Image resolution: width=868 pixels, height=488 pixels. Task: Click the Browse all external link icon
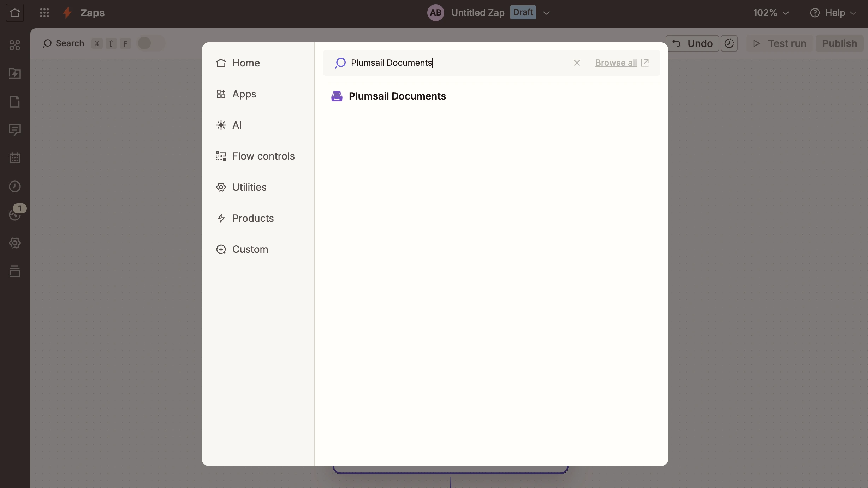[x=645, y=63]
